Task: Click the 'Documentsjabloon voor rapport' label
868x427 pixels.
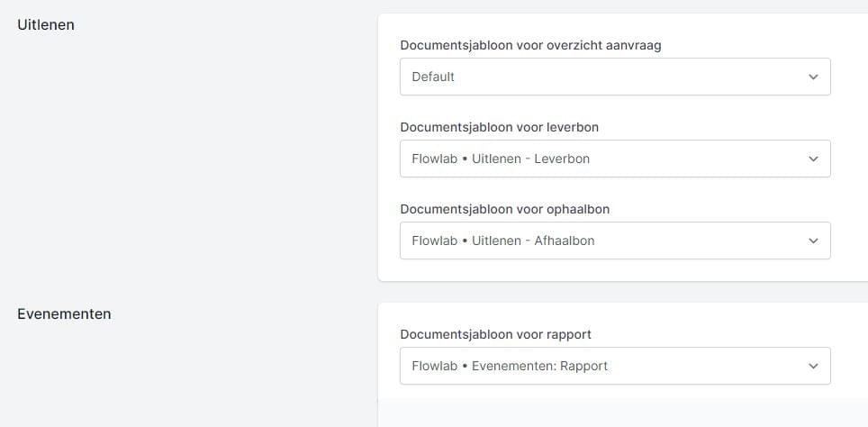Action: [x=495, y=334]
